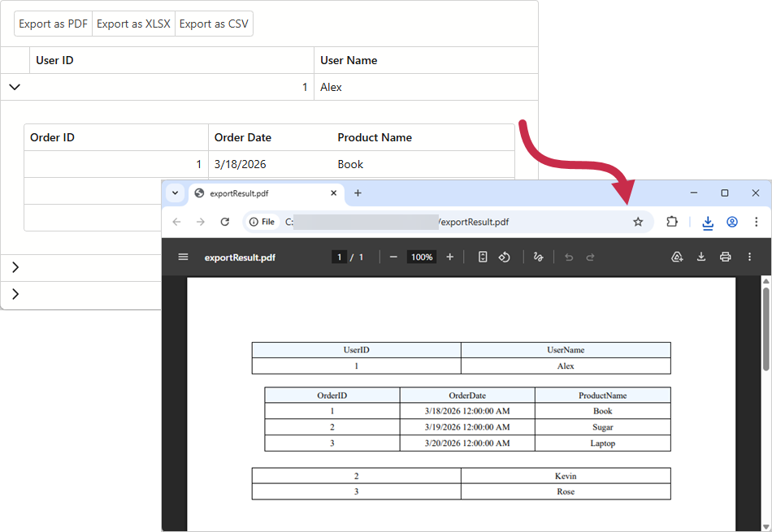The width and height of the screenshot is (772, 532).
Task: Save PDF to Google Drive icon
Action: [677, 257]
